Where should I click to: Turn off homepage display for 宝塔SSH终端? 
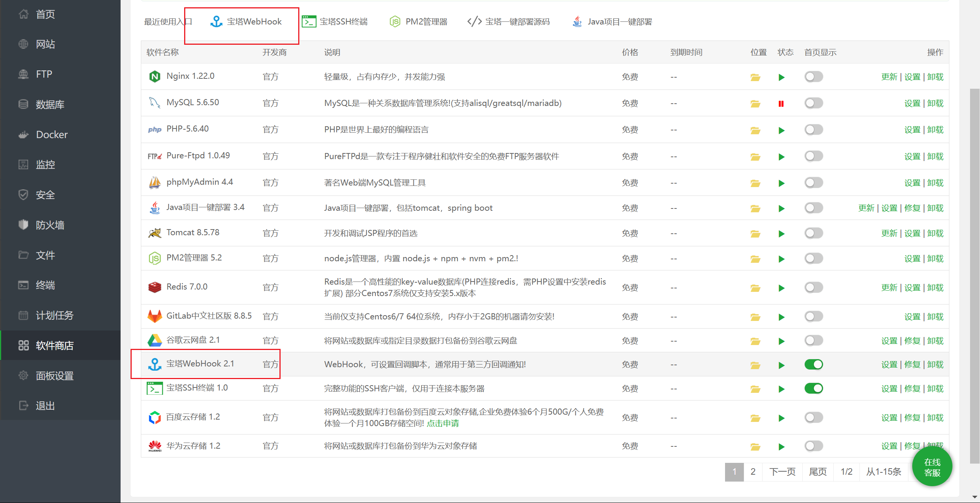813,389
